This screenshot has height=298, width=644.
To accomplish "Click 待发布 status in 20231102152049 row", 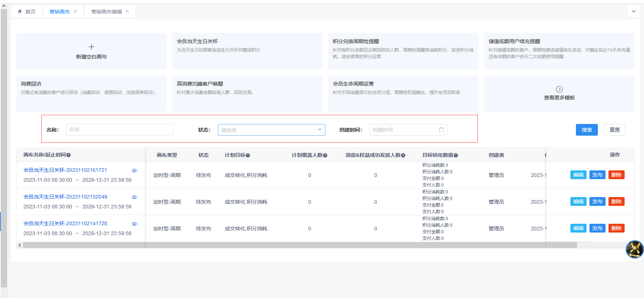I will pyautogui.click(x=204, y=202).
